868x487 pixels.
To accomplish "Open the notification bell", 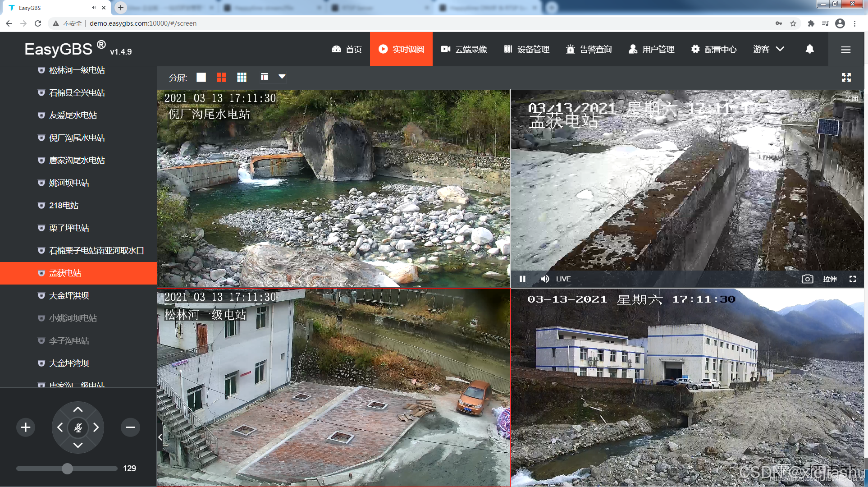I will point(809,49).
